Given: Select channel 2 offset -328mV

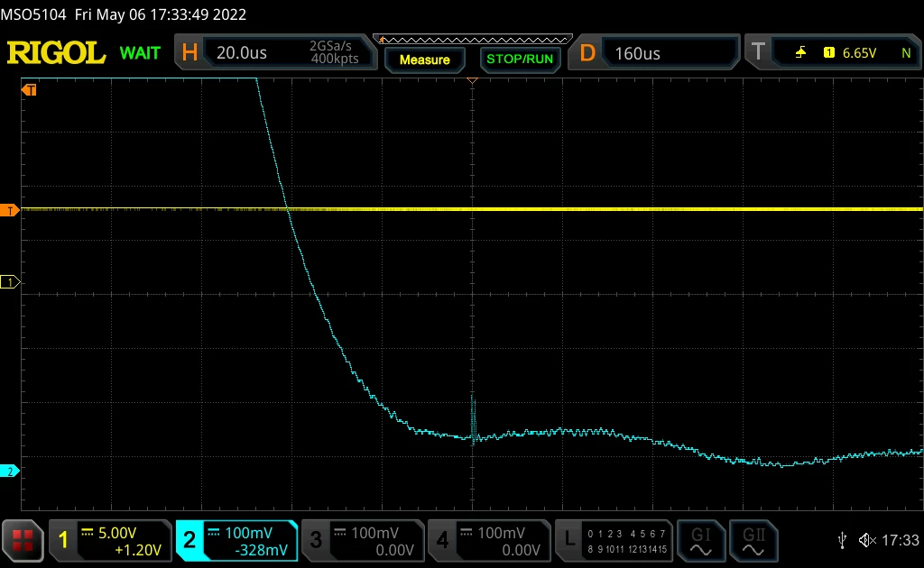Looking at the screenshot, I should [261, 550].
